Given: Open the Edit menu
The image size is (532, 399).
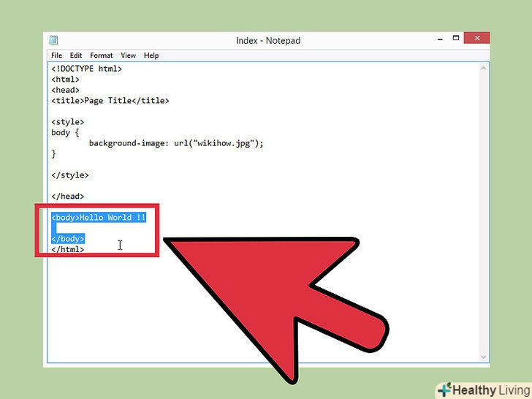Looking at the screenshot, I should click(76, 56).
